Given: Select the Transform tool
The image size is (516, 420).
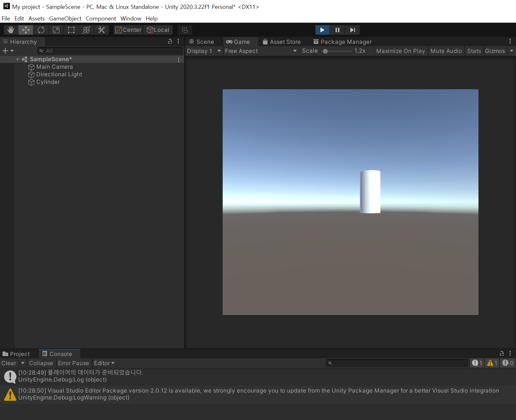Looking at the screenshot, I should 86,30.
